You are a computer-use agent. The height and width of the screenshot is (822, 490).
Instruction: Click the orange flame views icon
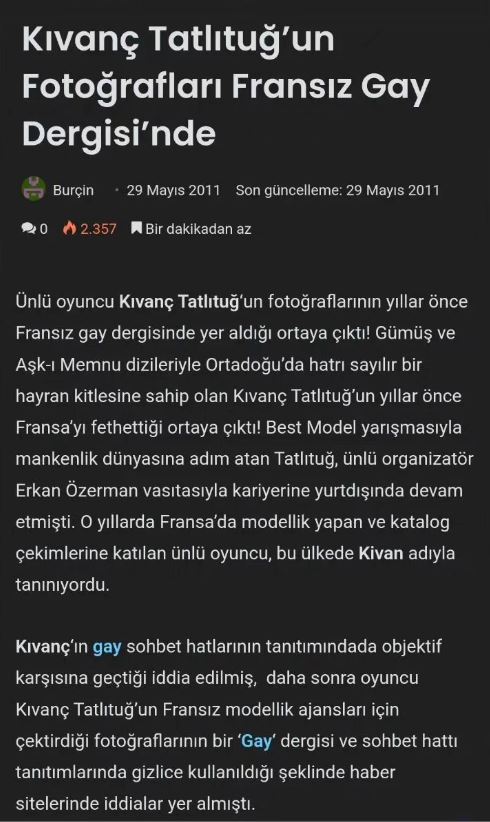(x=69, y=228)
